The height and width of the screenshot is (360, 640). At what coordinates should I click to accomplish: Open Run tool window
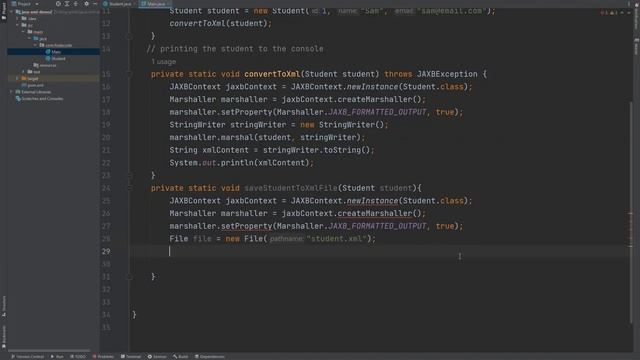(57, 356)
